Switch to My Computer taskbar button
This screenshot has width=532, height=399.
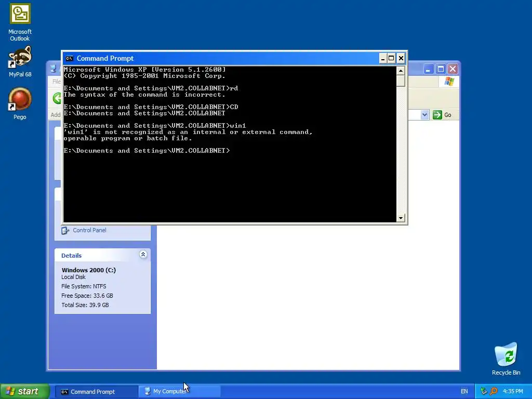point(179,392)
